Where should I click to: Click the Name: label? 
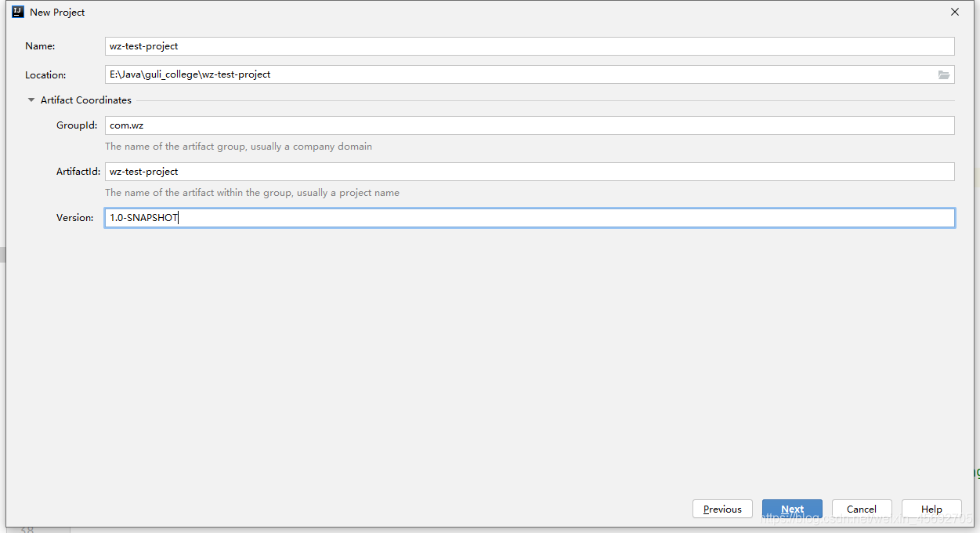point(40,46)
